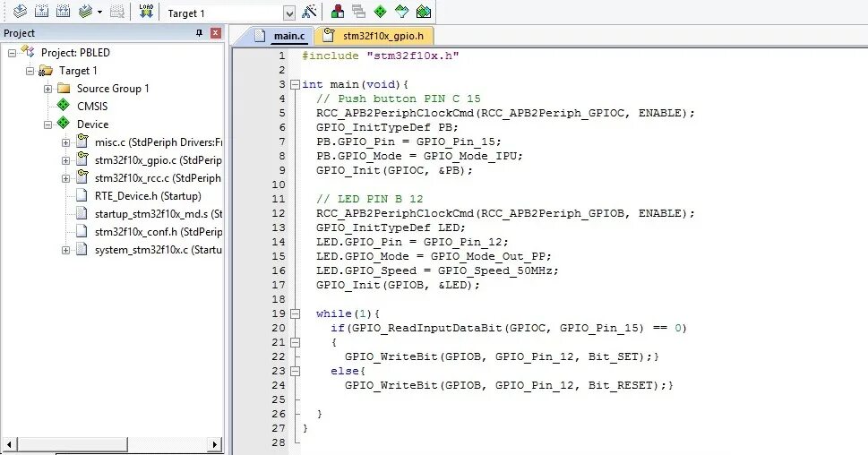Click the CMSIS green diamond icon
The width and height of the screenshot is (868, 455).
(x=64, y=105)
